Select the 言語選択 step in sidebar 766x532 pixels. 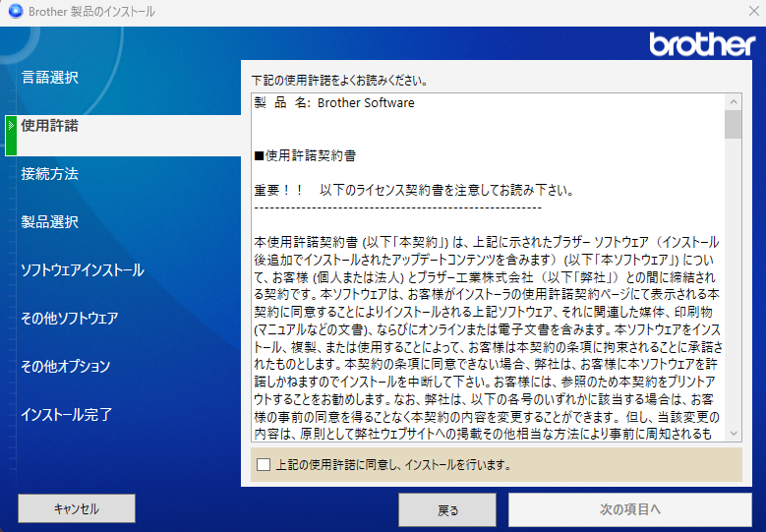click(49, 77)
